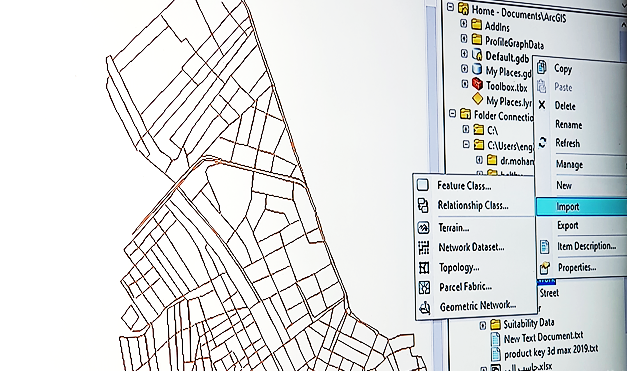Image resolution: width=627 pixels, height=371 pixels.
Task: Select the Street item in the Catalog tree
Action: [549, 293]
